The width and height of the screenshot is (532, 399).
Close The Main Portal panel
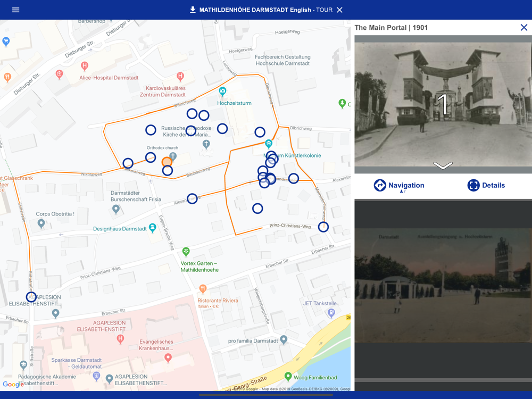point(524,28)
